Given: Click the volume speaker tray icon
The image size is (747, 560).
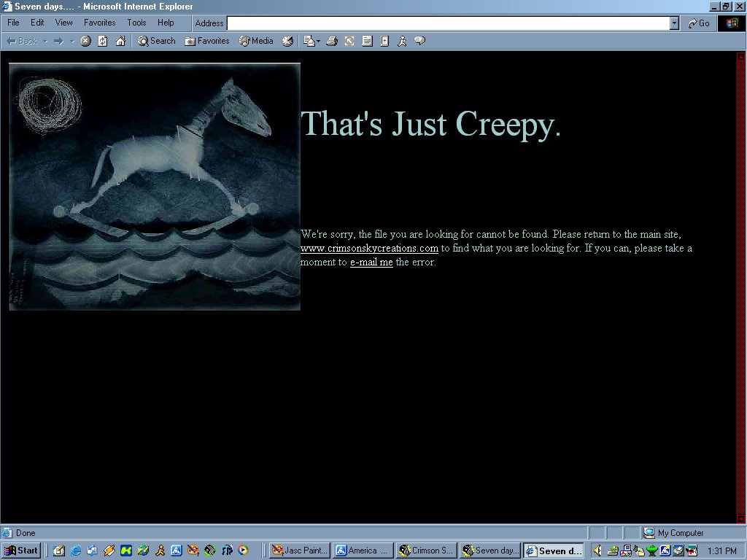Looking at the screenshot, I should [597, 551].
